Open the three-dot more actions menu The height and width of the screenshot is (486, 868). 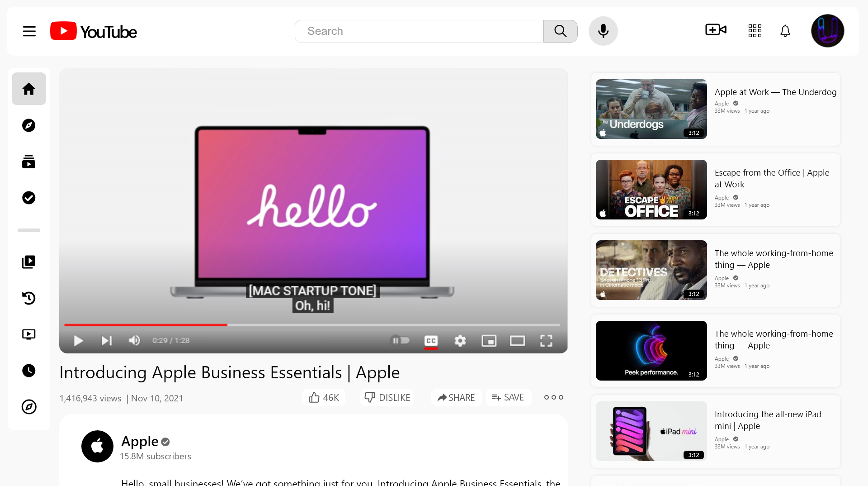[553, 397]
